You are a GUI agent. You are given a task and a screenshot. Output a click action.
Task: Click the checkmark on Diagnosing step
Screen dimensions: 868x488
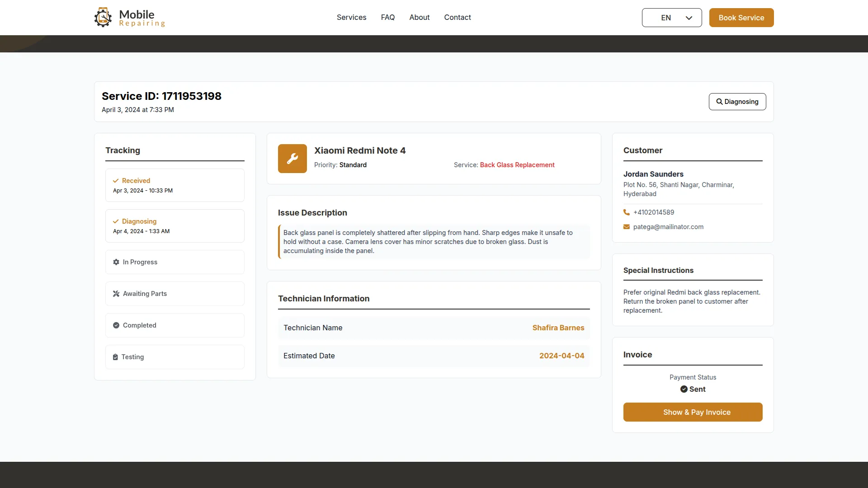click(x=116, y=221)
